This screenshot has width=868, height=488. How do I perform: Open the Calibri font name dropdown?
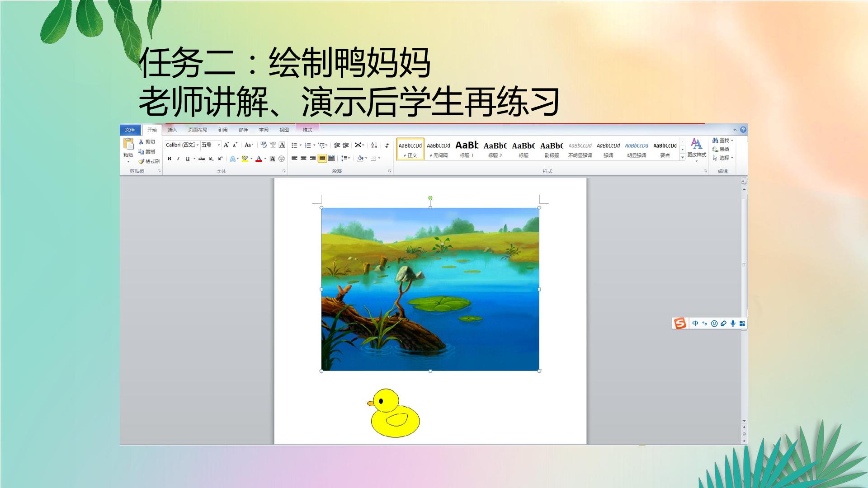[182, 145]
